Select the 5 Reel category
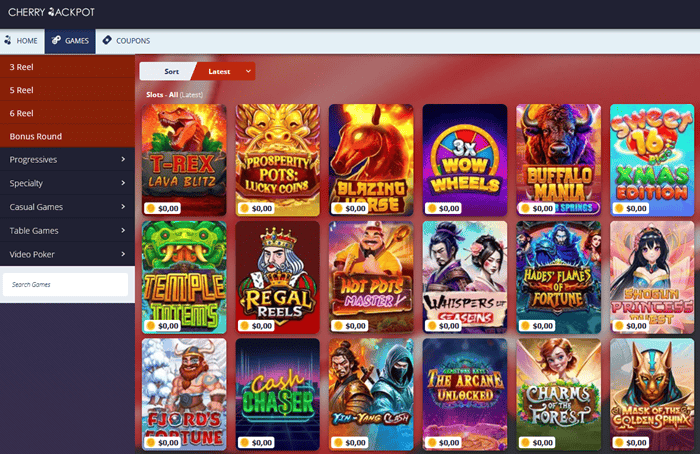 click(67, 90)
